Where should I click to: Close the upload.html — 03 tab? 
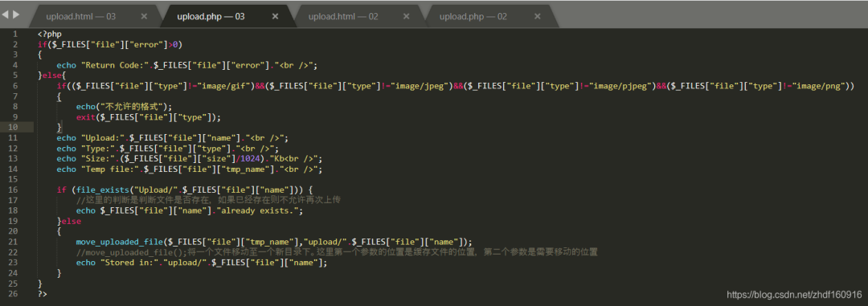click(x=144, y=17)
